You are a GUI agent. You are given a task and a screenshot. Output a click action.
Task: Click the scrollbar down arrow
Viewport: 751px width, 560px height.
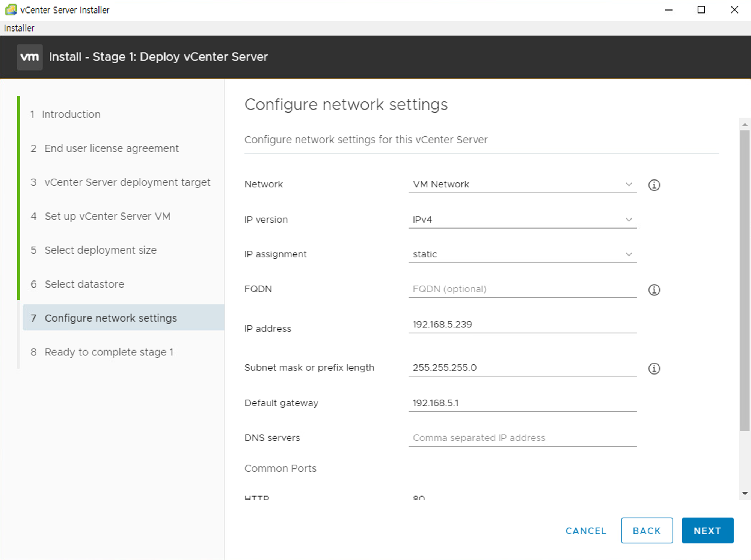(745, 494)
